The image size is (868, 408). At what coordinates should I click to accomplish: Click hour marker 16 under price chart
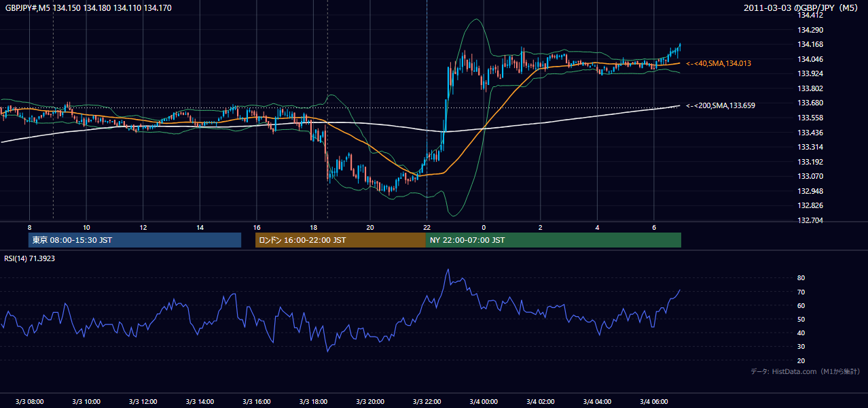[x=256, y=227]
